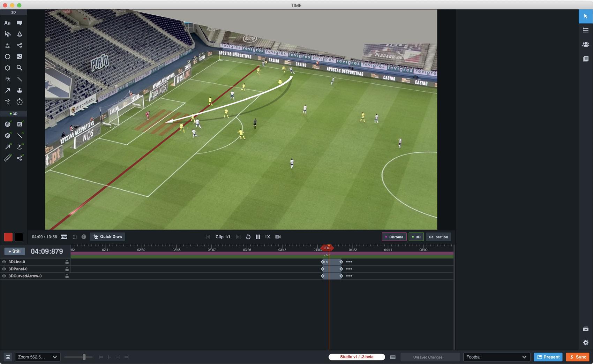Toggle visibility of 3DLine-0 layer
This screenshot has height=364, width=593.
tap(4, 262)
